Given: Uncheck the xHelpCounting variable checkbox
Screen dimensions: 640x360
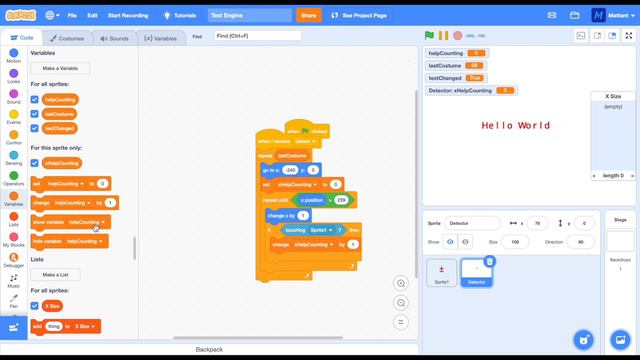Looking at the screenshot, I should [x=34, y=163].
